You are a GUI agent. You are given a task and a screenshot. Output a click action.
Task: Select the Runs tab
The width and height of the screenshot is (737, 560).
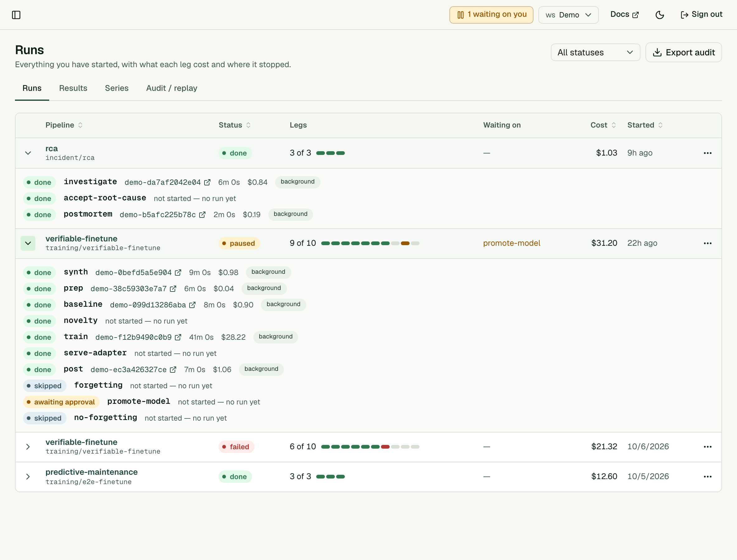coord(32,88)
